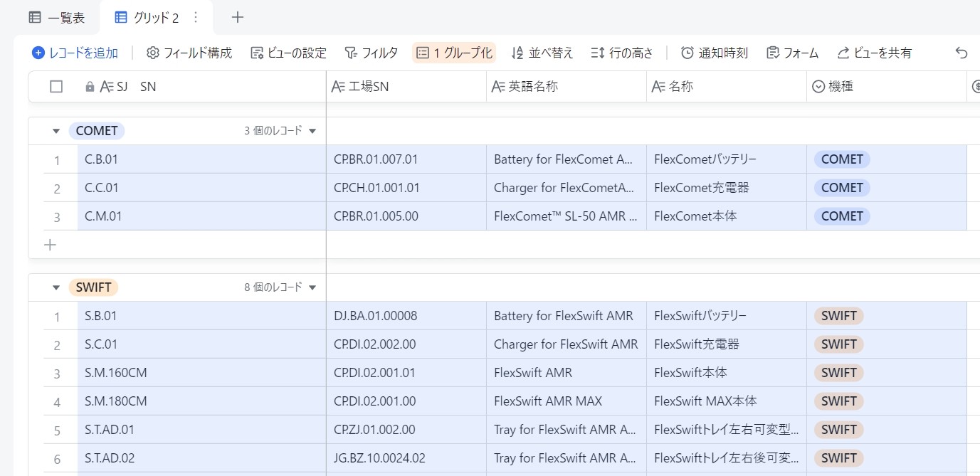Click the SWIFT group label tag
Viewport: 980px width, 476px height.
tap(93, 287)
